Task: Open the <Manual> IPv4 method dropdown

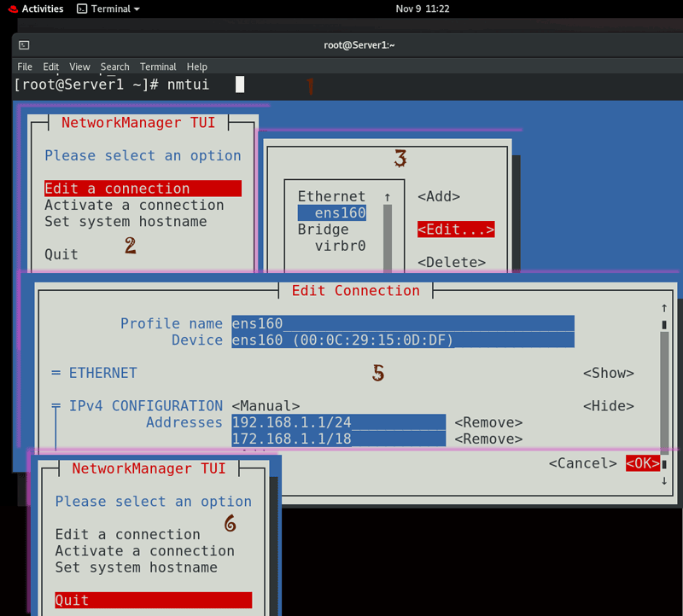Action: click(266, 406)
